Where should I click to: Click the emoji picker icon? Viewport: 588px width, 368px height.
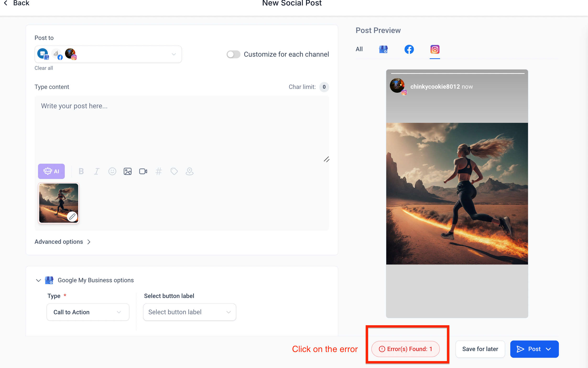pos(112,171)
